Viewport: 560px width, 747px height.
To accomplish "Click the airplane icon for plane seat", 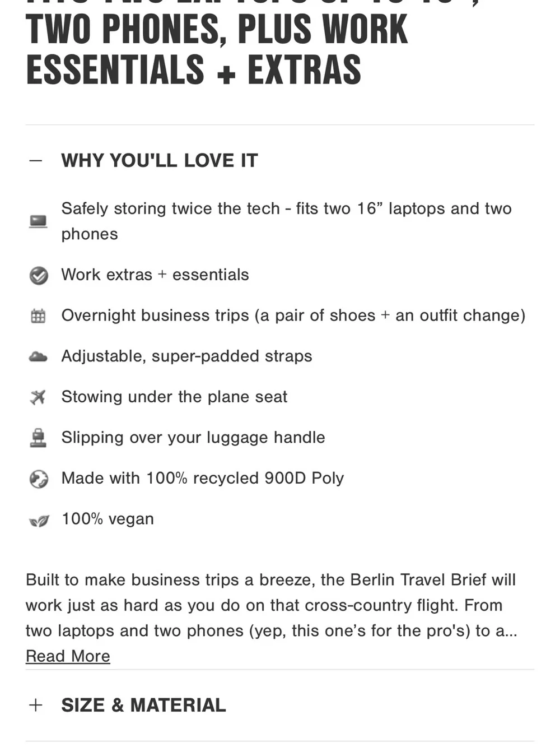I will click(38, 397).
